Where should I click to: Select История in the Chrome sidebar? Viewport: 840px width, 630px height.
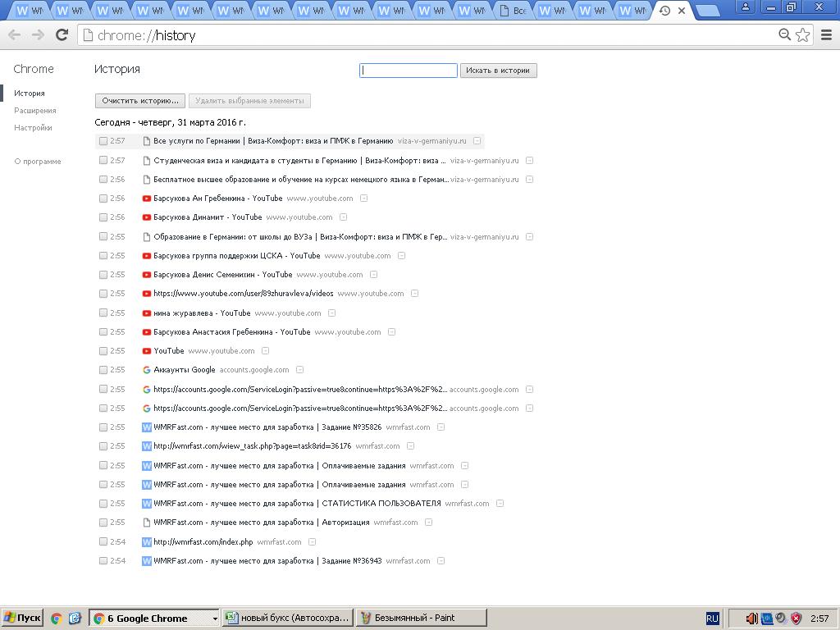pyautogui.click(x=30, y=94)
